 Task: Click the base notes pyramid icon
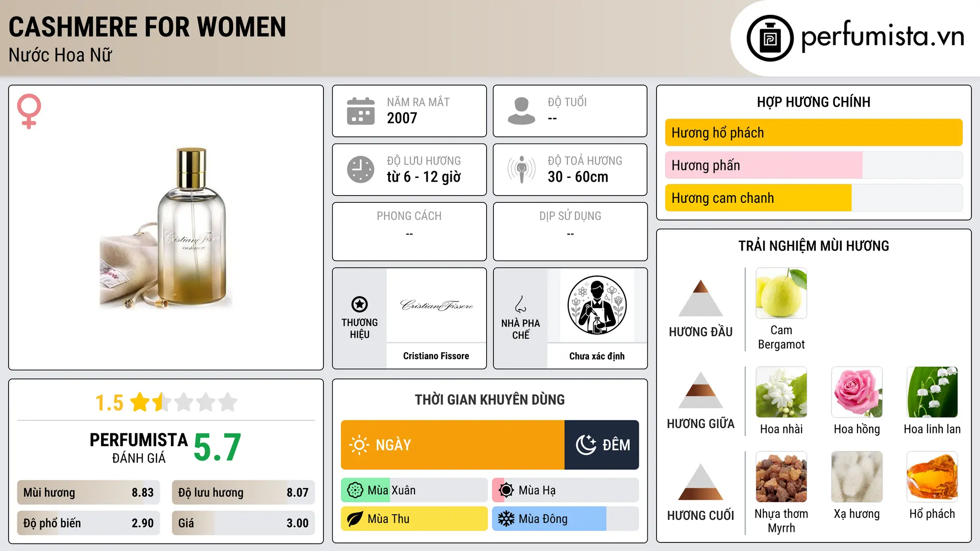pyautogui.click(x=701, y=482)
